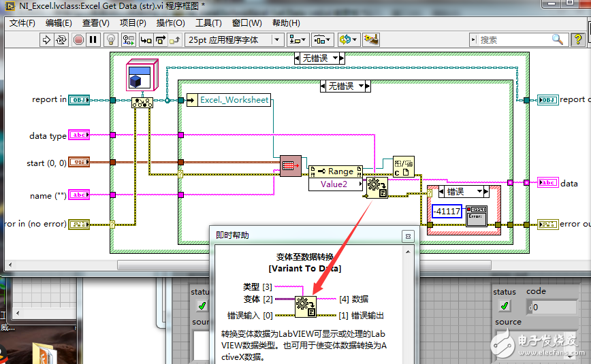Click Variant To Data icon in help window
Screen dimensions: 591x364
coord(305,307)
